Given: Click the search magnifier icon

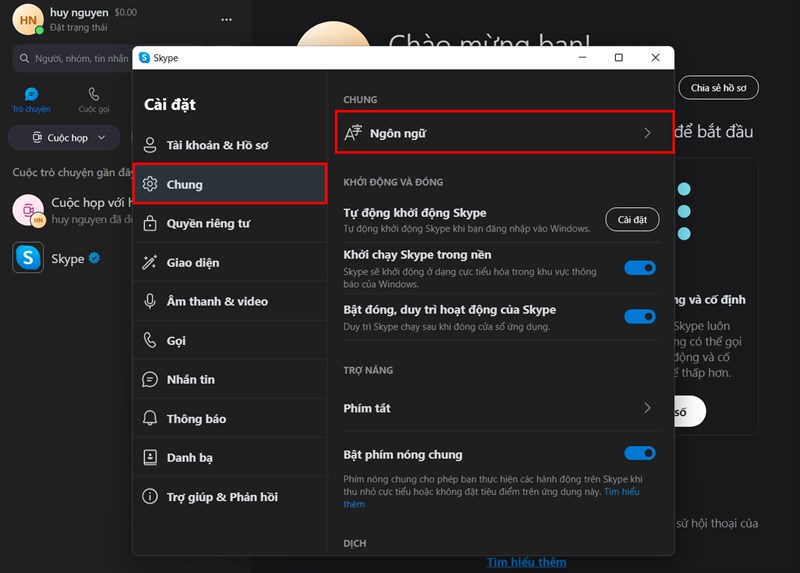Looking at the screenshot, I should click(24, 59).
